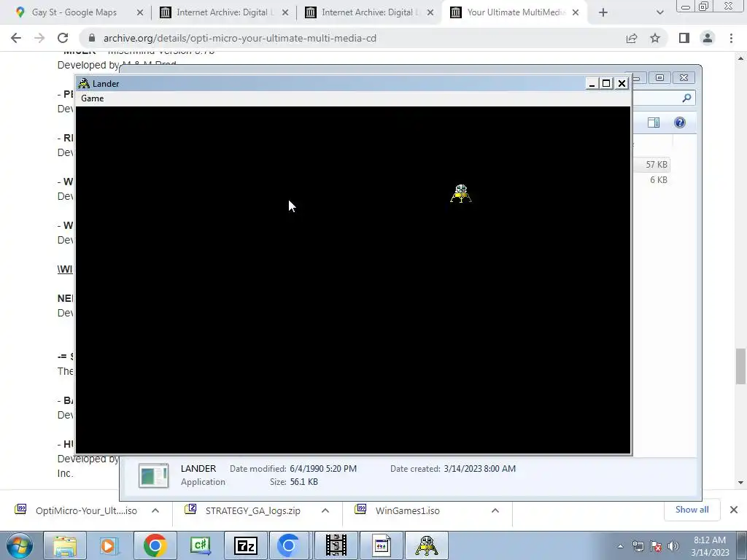Viewport: 747px width, 560px height.
Task: Open 7-Zip from taskbar
Action: click(245, 545)
